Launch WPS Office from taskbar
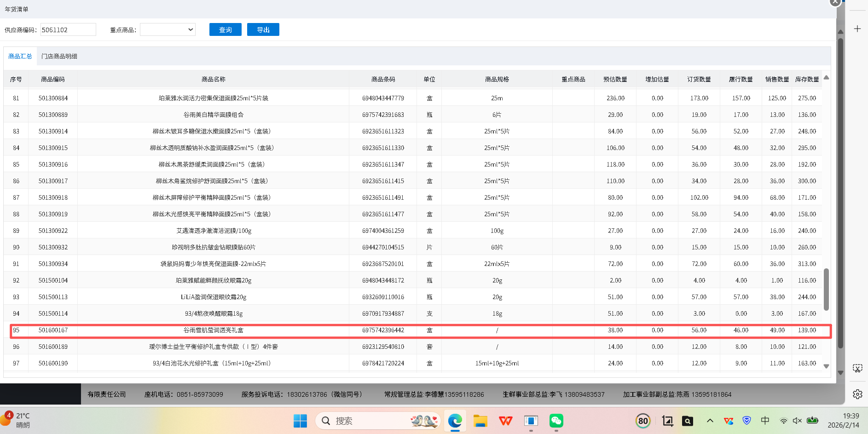868x434 pixels. point(505,421)
